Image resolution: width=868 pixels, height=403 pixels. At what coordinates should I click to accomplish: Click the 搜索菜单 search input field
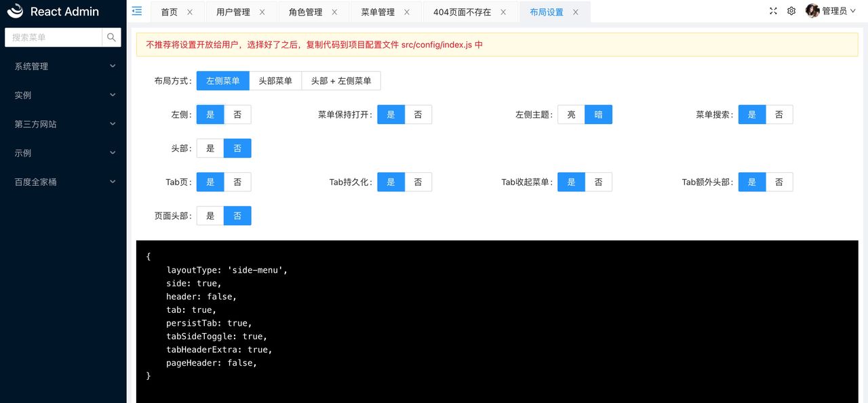tap(54, 37)
